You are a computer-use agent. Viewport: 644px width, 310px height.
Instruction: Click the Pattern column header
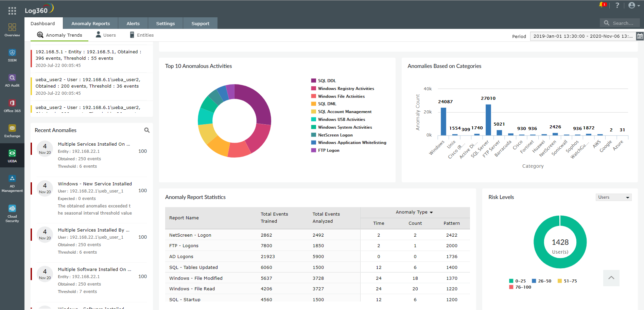(x=452, y=223)
